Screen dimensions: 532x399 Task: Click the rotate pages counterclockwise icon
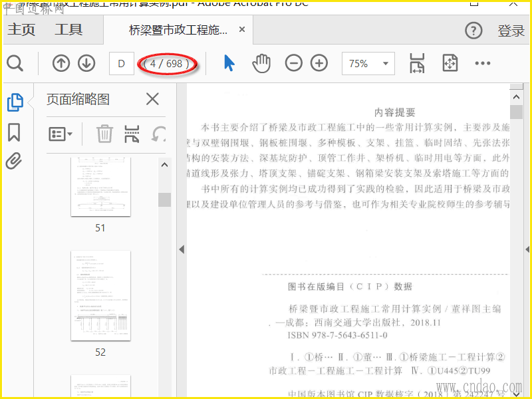(x=159, y=134)
